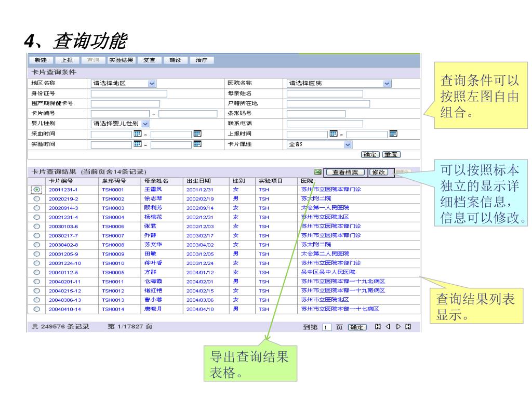The width and height of the screenshot is (532, 399).
Task: Click card number 20040306-13
Action: point(65,300)
